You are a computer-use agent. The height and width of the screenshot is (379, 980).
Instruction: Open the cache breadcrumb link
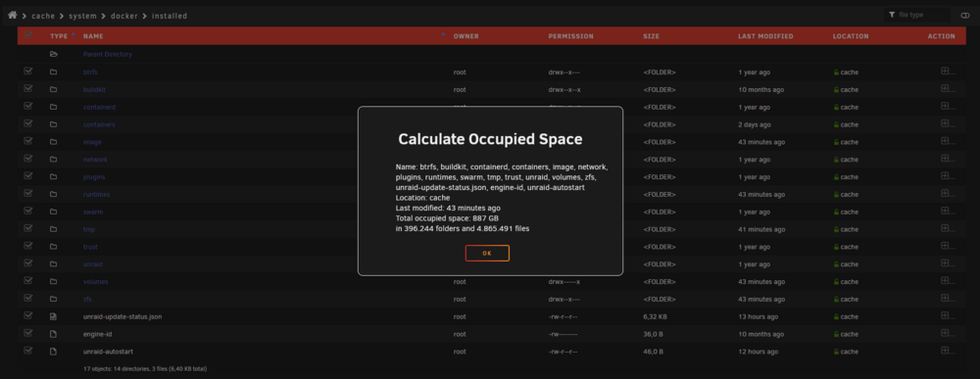pos(44,16)
